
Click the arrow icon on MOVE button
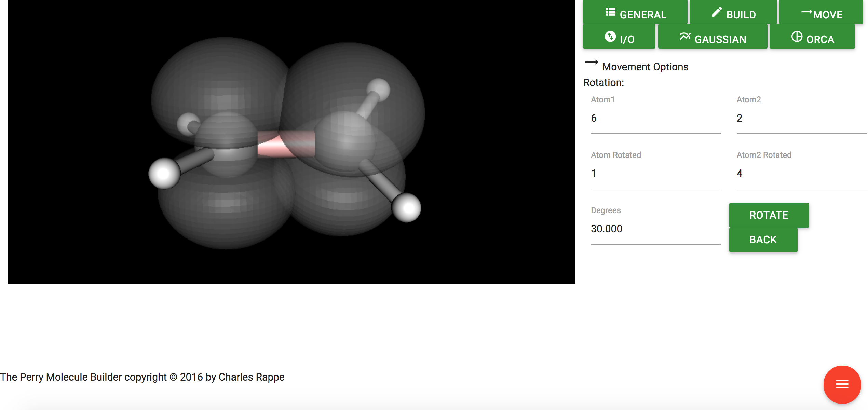806,12
